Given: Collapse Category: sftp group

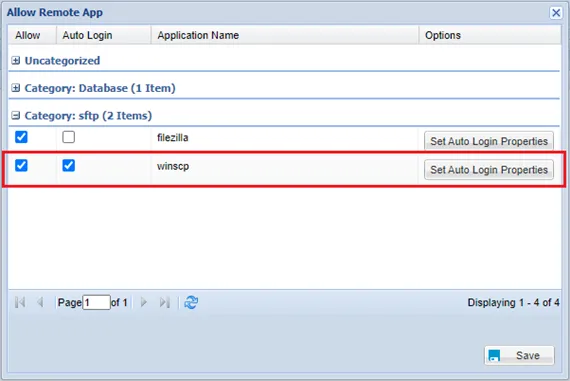Looking at the screenshot, I should [x=16, y=116].
